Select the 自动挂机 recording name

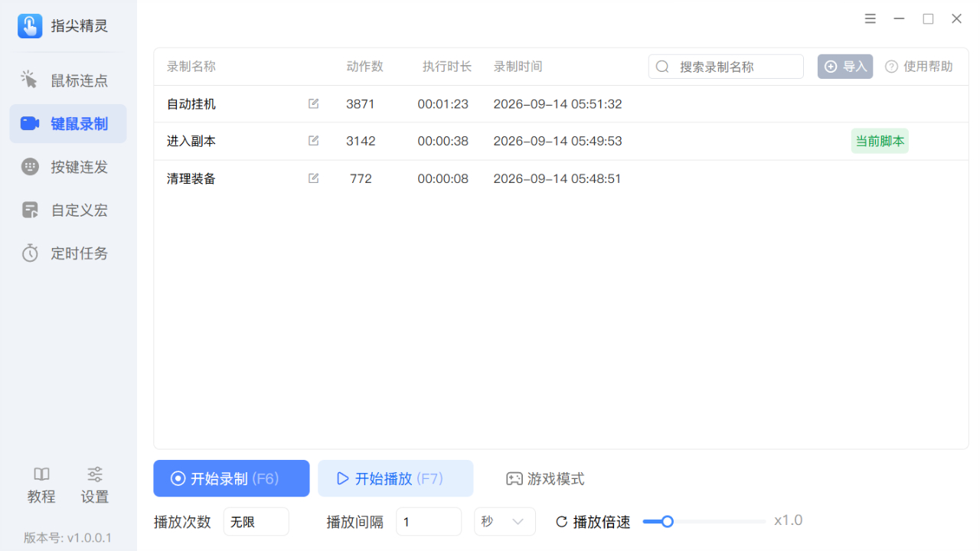click(x=191, y=104)
